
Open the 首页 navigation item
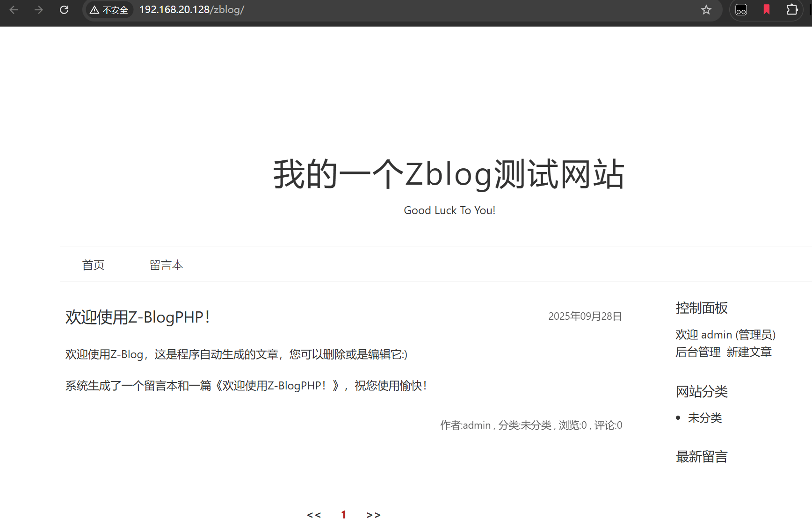click(94, 265)
